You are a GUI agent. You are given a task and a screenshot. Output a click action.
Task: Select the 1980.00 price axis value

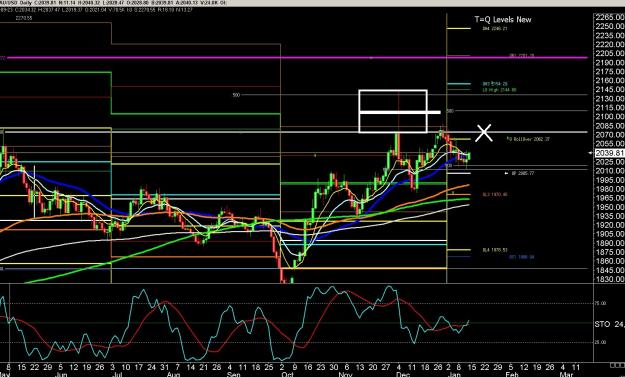(x=610, y=189)
